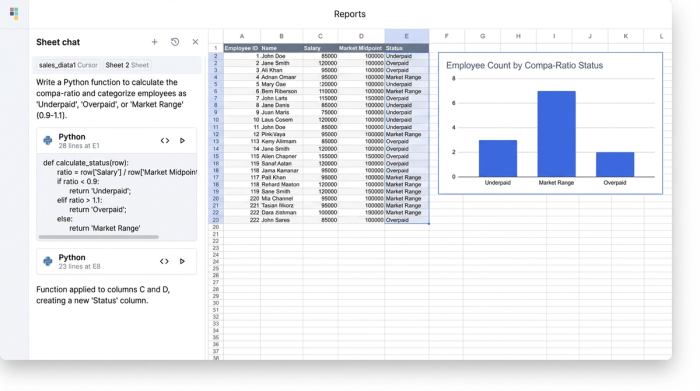The height and width of the screenshot is (391, 700).
Task: Select the Sheet 2 context chip
Action: click(127, 65)
